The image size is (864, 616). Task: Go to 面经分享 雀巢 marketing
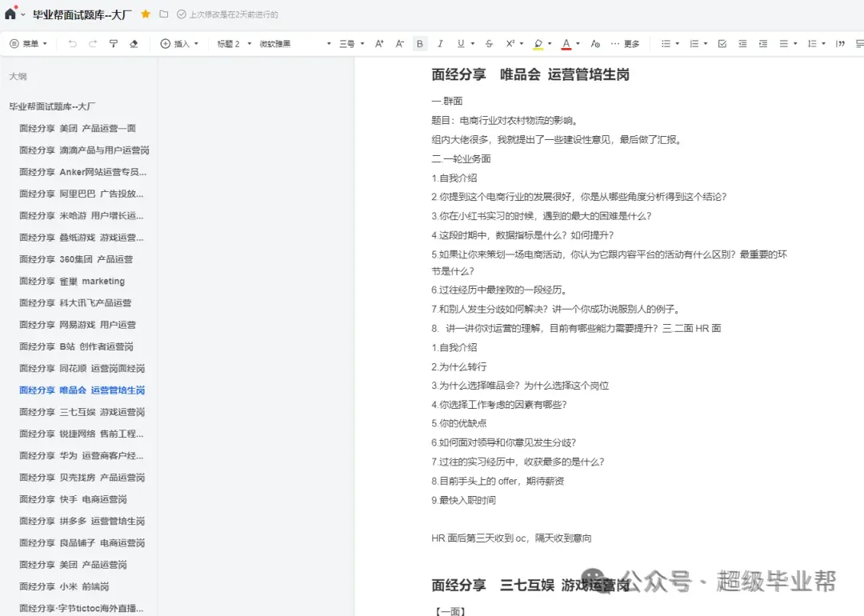point(72,281)
